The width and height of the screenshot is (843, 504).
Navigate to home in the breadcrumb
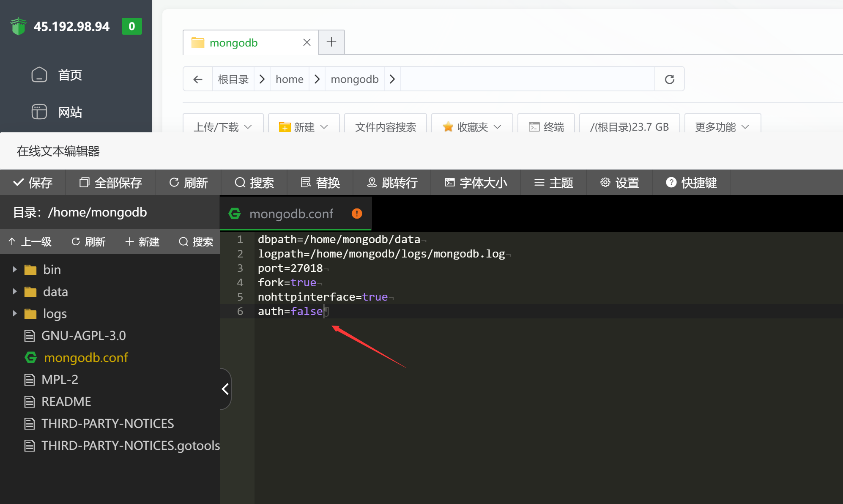click(x=290, y=79)
